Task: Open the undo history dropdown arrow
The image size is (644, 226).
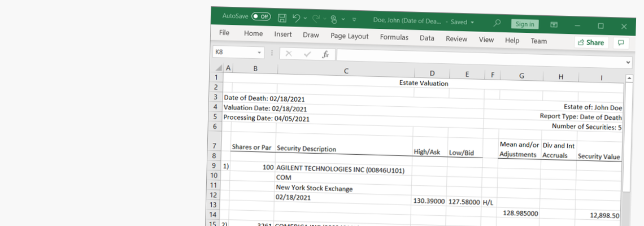Action: [305, 19]
